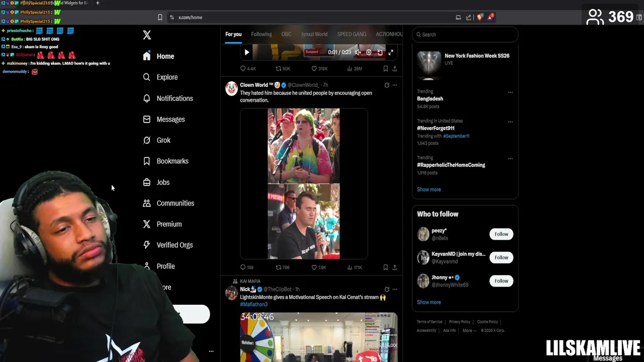Toggle picture-in-picture on top video
The image size is (644, 362).
[380, 52]
